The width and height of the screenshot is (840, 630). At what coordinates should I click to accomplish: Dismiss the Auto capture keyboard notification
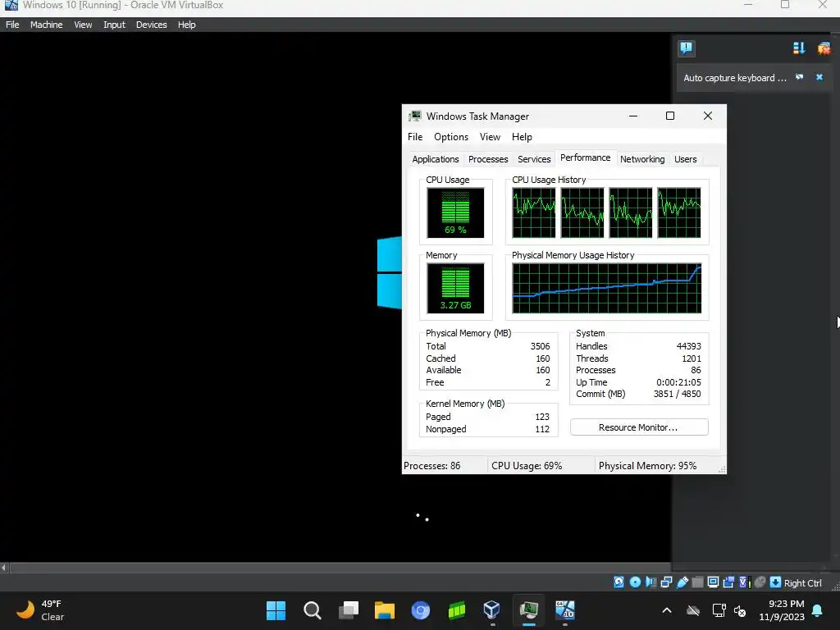coord(819,77)
